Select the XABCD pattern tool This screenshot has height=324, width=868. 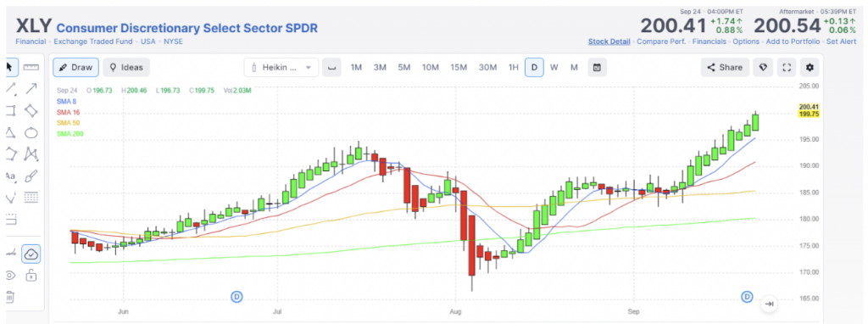pyautogui.click(x=31, y=154)
